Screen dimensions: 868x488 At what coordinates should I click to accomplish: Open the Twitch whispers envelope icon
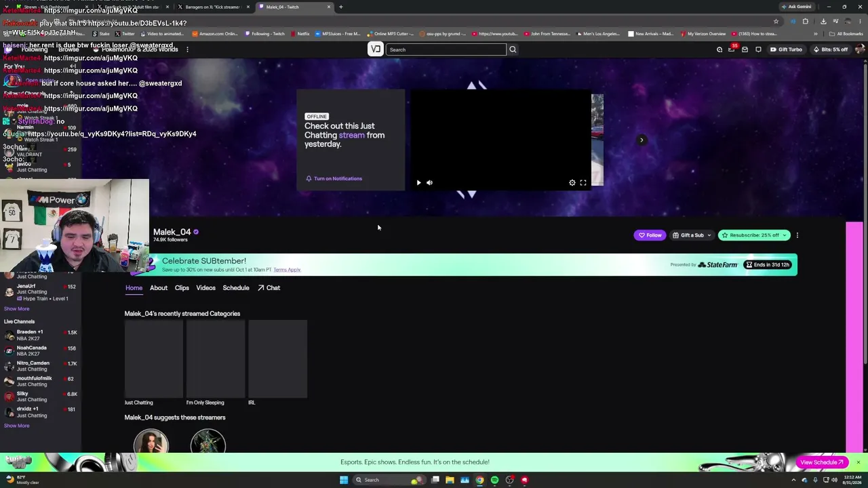tap(745, 49)
